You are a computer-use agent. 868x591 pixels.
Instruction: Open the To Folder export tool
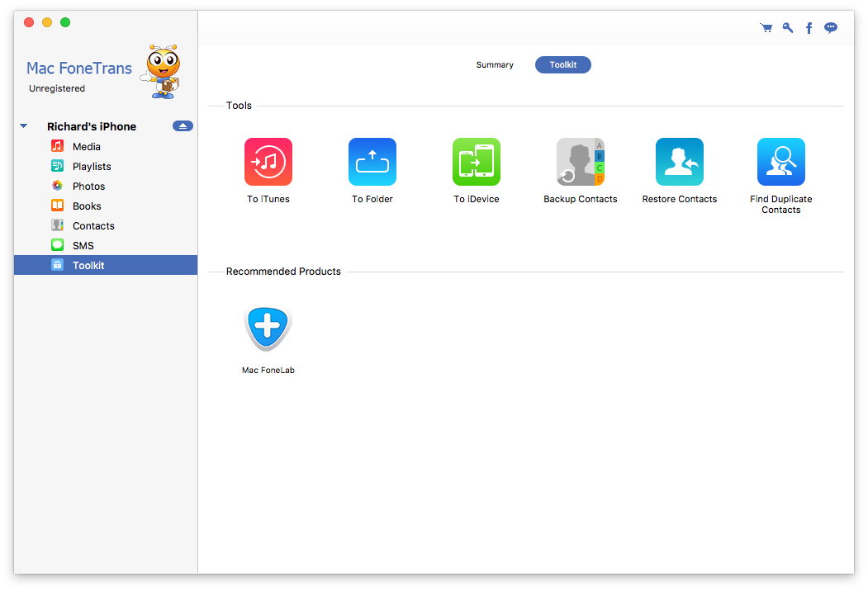(x=372, y=162)
